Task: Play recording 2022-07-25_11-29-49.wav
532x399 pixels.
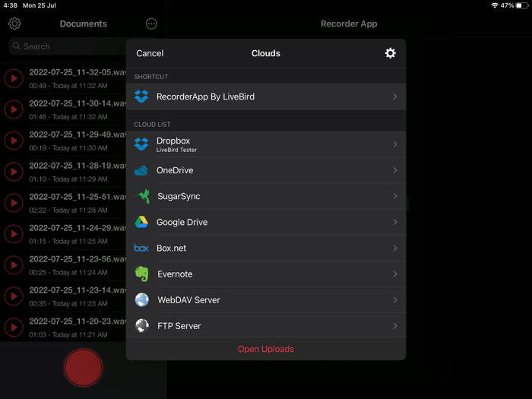Action: (14, 141)
